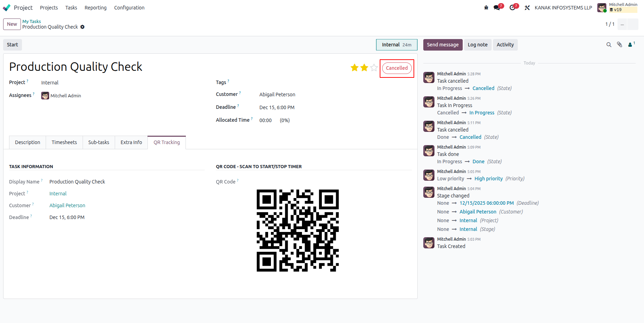This screenshot has height=323, width=644.
Task: Click the Display Name value Production Quality Check
Action: coord(77,182)
